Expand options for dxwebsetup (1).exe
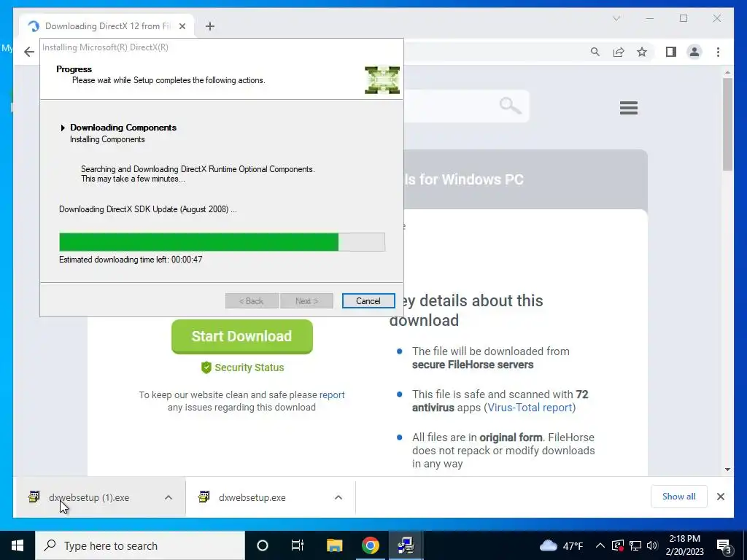The height and width of the screenshot is (560, 747). tap(169, 497)
